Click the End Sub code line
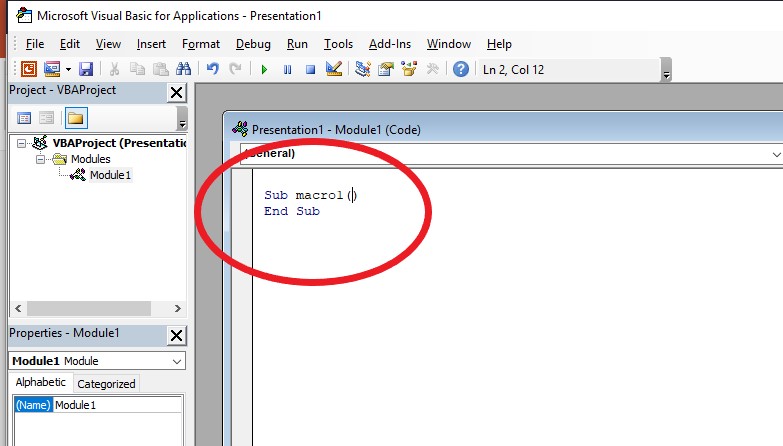The image size is (783, 446). [292, 211]
